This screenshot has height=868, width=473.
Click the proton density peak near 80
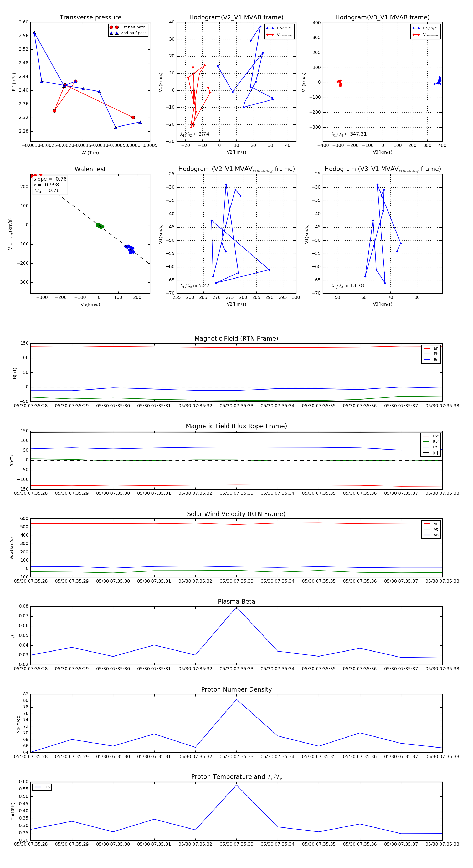pyautogui.click(x=236, y=699)
